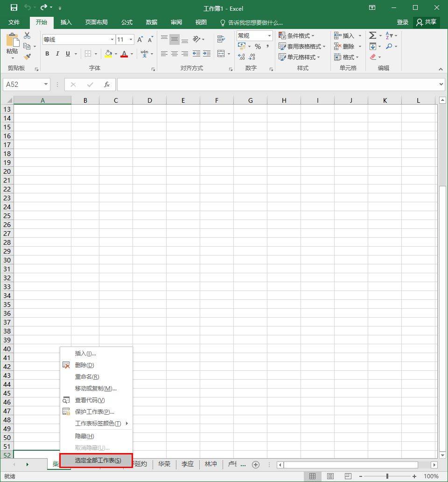
Task: Toggle Bold formatting
Action: [x=47, y=54]
